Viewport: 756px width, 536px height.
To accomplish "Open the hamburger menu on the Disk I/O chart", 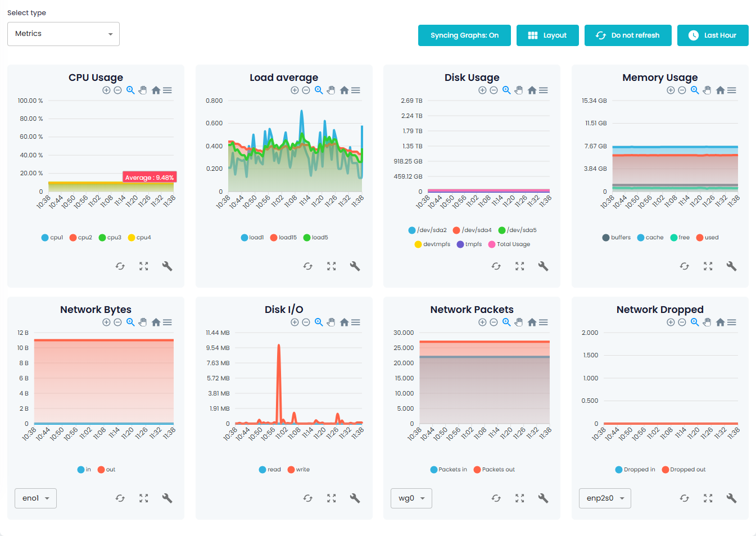I will (x=356, y=322).
